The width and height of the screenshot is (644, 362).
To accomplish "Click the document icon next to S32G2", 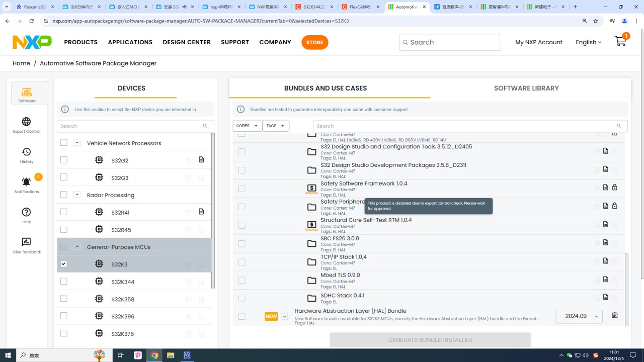I will coord(201,160).
